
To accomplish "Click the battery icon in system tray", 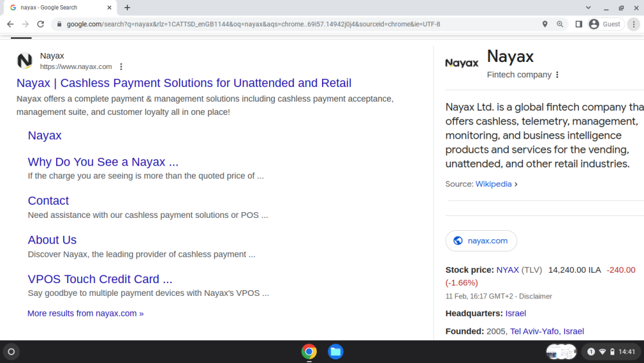I will click(x=612, y=352).
